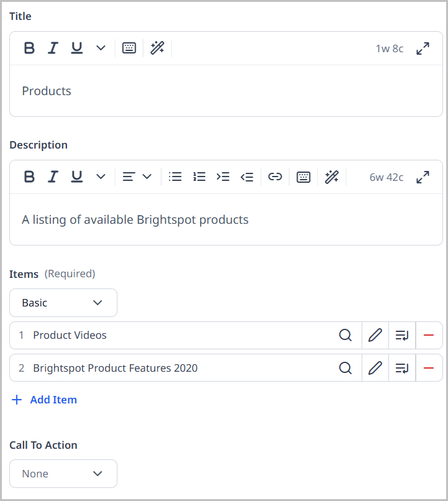Apply a numbered list in the Description
The width and height of the screenshot is (448, 501).
pos(199,177)
